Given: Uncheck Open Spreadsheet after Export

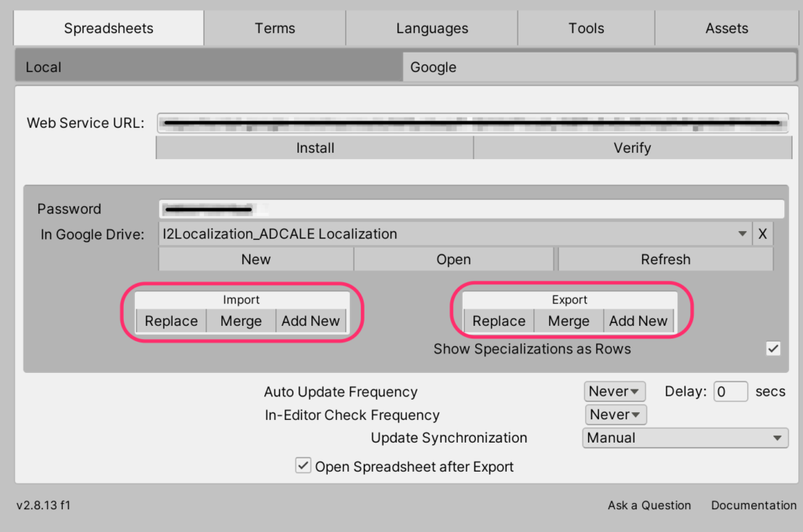Looking at the screenshot, I should click(303, 466).
